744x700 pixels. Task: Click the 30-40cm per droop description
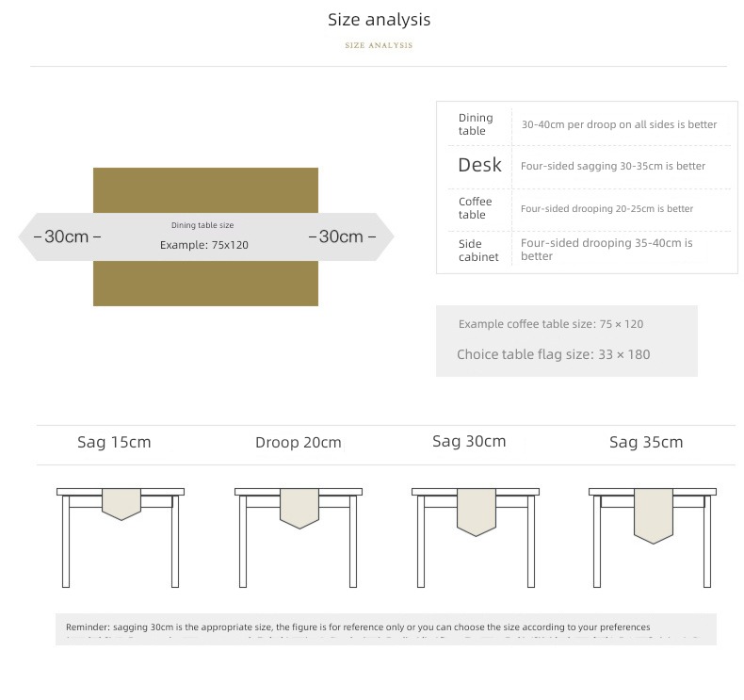click(619, 124)
